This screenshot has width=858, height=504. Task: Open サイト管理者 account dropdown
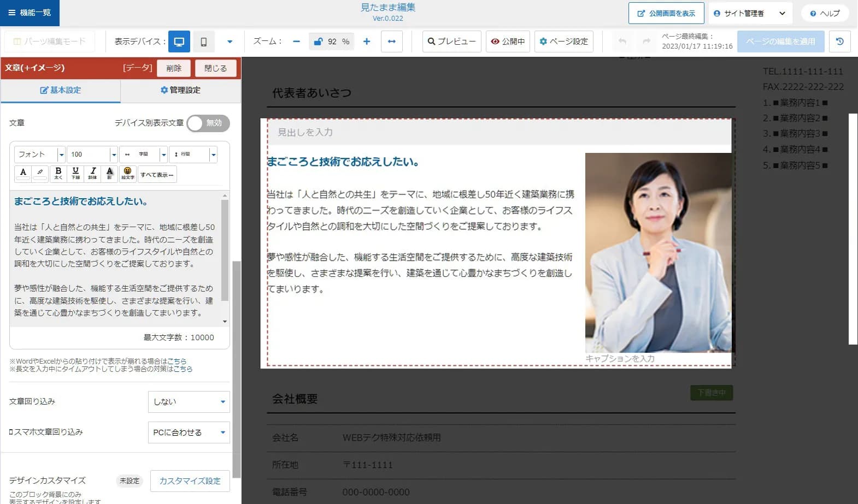750,13
